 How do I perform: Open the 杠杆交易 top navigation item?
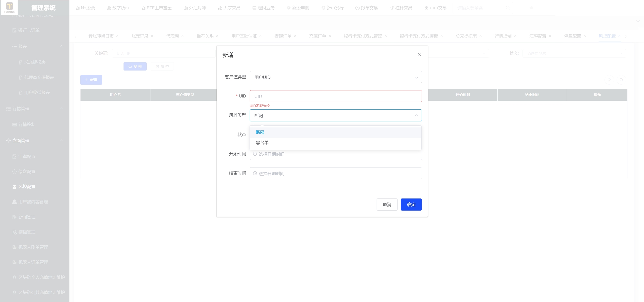point(401,8)
